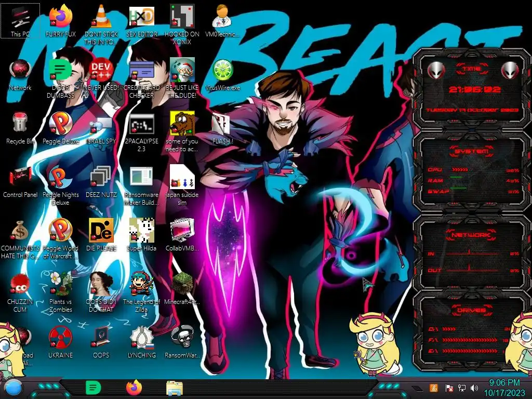Open the This PC desktop icon
The height and width of the screenshot is (399, 532).
click(20, 21)
